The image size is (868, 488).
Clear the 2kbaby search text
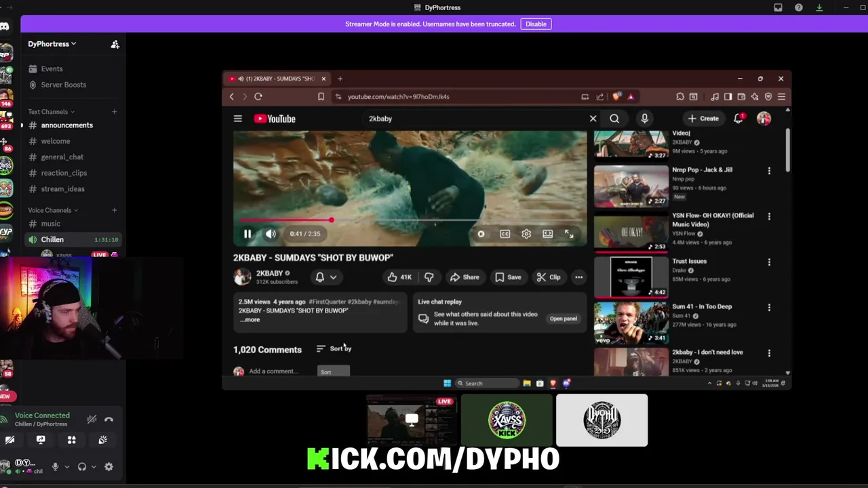click(593, 119)
